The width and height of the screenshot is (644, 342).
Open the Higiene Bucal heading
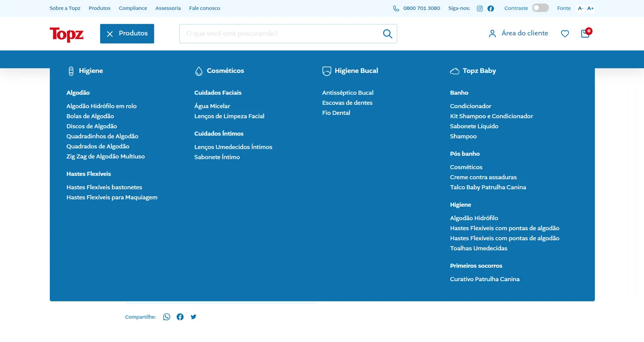tap(356, 71)
